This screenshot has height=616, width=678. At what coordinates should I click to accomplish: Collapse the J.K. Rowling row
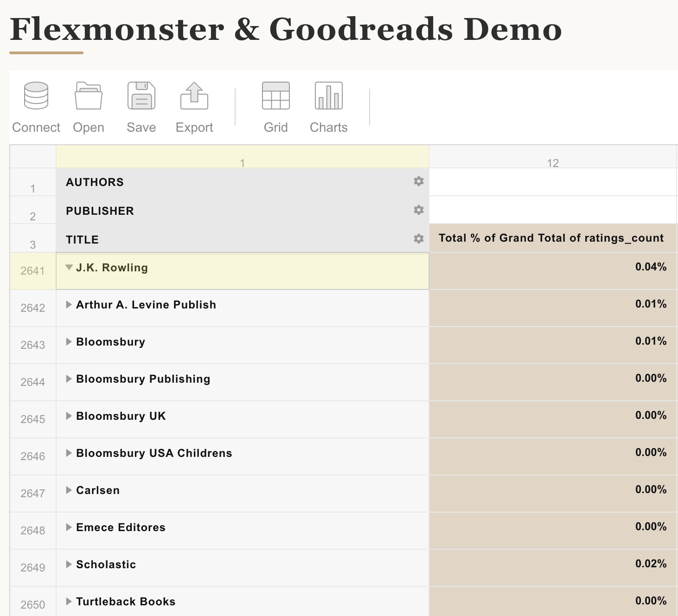(x=69, y=267)
